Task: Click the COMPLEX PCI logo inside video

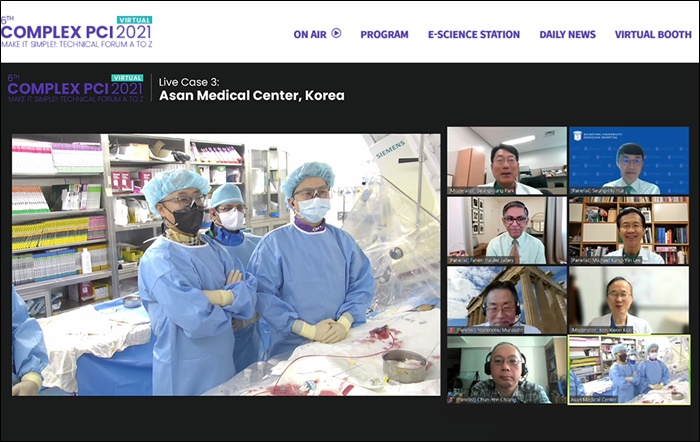Action: click(x=76, y=88)
